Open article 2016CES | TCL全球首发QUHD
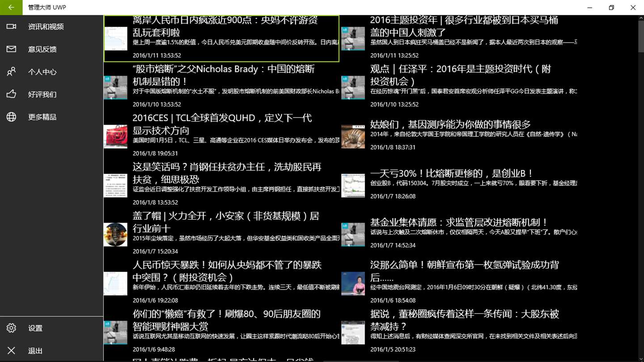644x362 pixels. click(x=221, y=136)
